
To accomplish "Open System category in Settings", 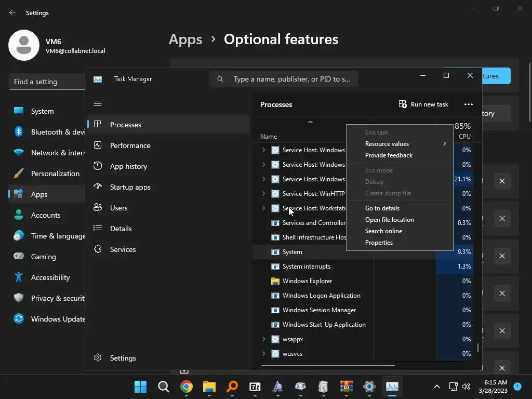I will (x=47, y=111).
